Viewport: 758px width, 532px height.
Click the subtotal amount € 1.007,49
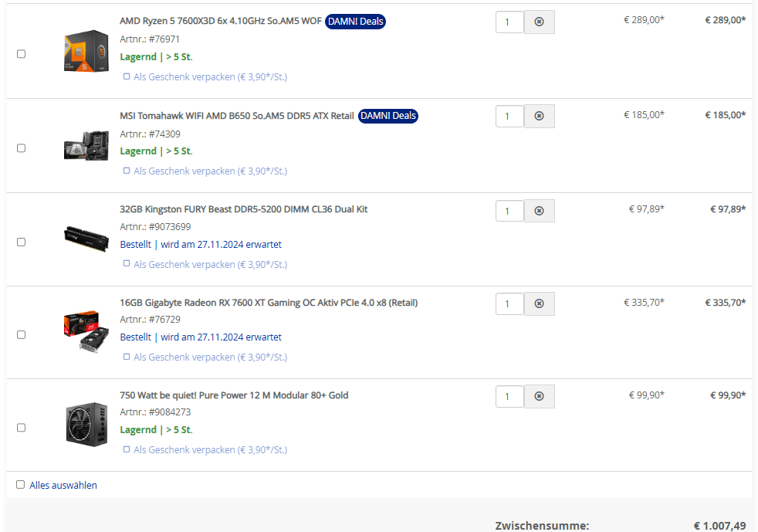coord(720,525)
